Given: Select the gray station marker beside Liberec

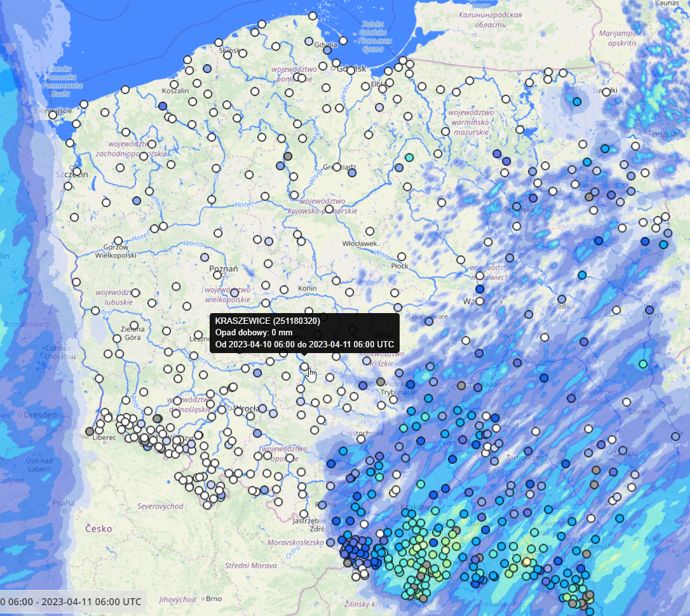Looking at the screenshot, I should pos(90,431).
